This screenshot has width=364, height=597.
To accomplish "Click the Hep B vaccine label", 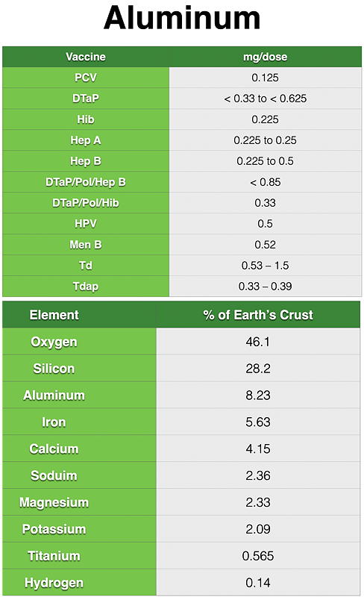I will click(86, 161).
